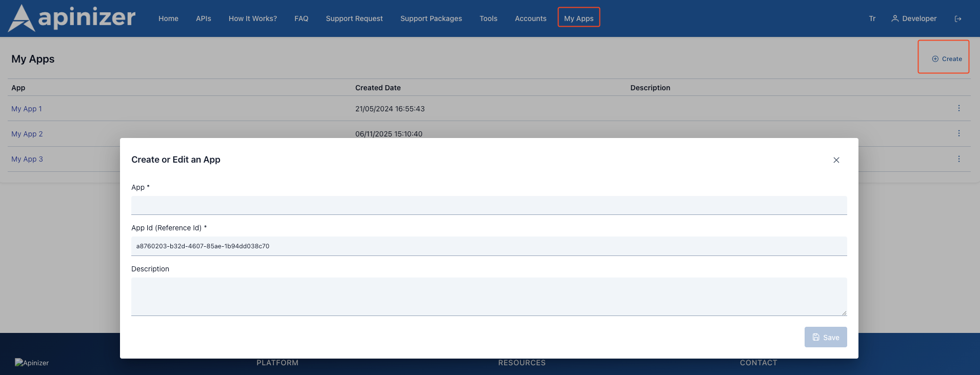Viewport: 980px width, 375px height.
Task: Open the APIs menu item
Action: (204, 18)
